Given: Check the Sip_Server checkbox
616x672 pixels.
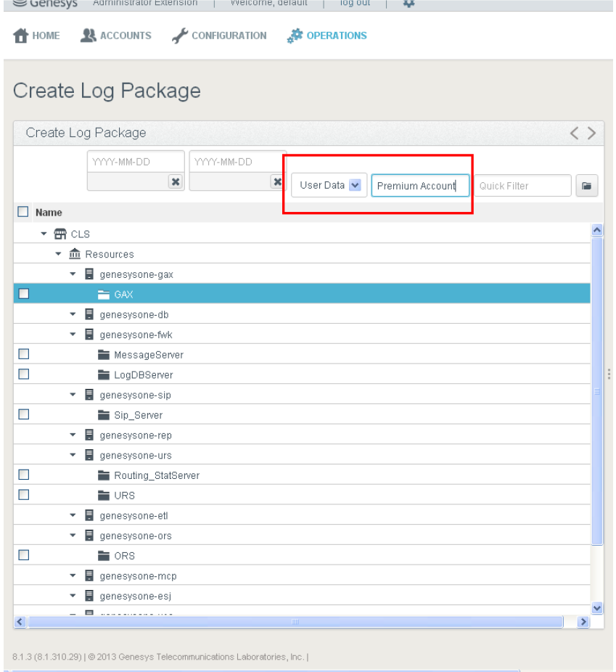Looking at the screenshot, I should click(x=23, y=414).
